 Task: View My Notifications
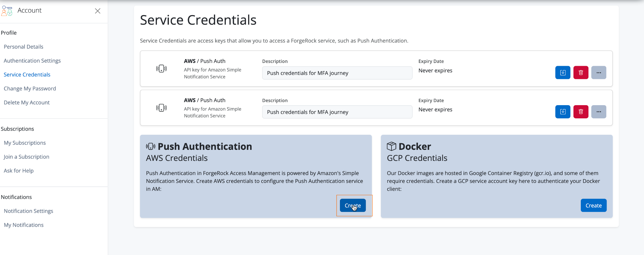[x=24, y=225]
